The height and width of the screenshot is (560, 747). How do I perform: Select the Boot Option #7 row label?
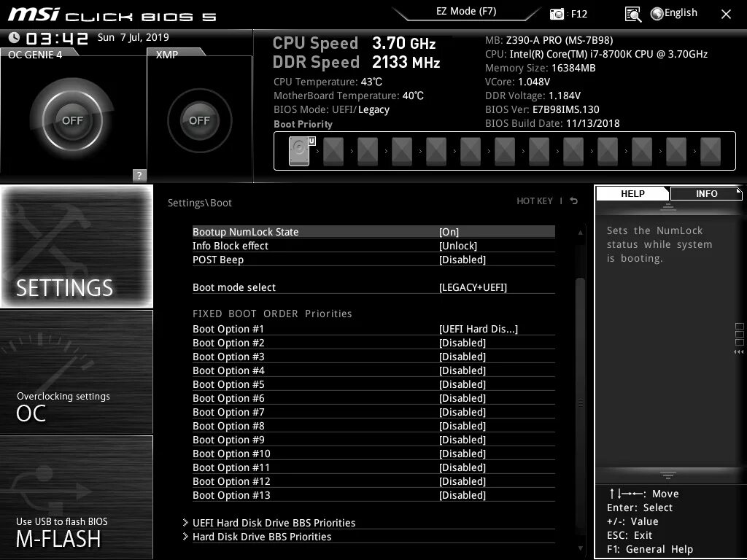pyautogui.click(x=228, y=412)
